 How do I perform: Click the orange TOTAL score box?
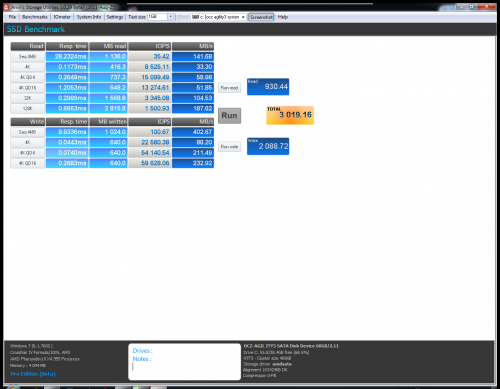click(x=290, y=115)
